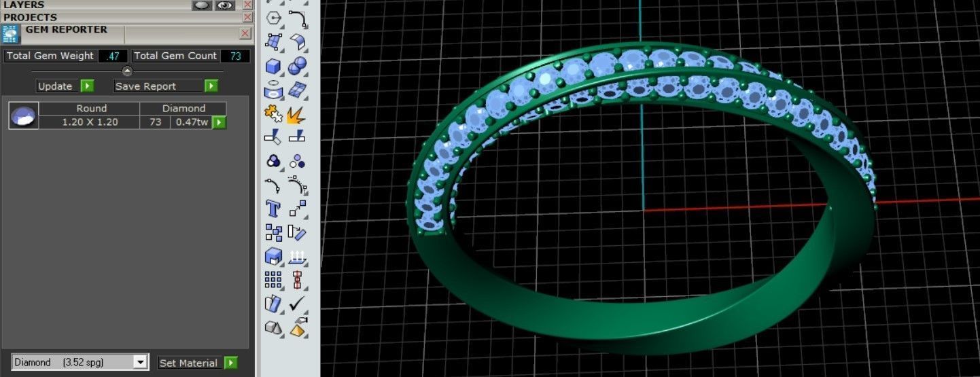Apply Set Material with its green arrow
The width and height of the screenshot is (980, 377).
pos(231,363)
